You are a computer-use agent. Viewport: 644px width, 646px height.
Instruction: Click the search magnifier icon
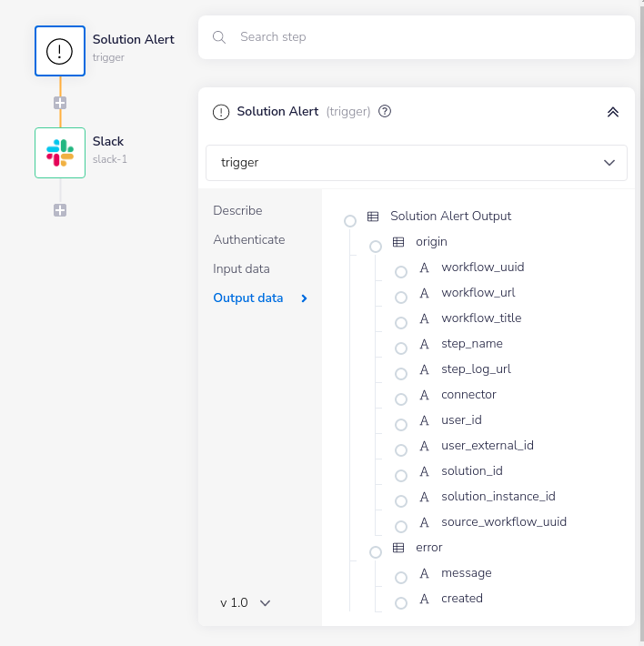click(219, 37)
